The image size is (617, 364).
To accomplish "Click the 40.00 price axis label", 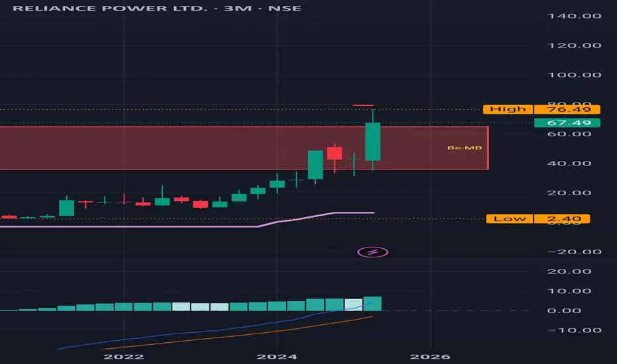I will 569,163.
